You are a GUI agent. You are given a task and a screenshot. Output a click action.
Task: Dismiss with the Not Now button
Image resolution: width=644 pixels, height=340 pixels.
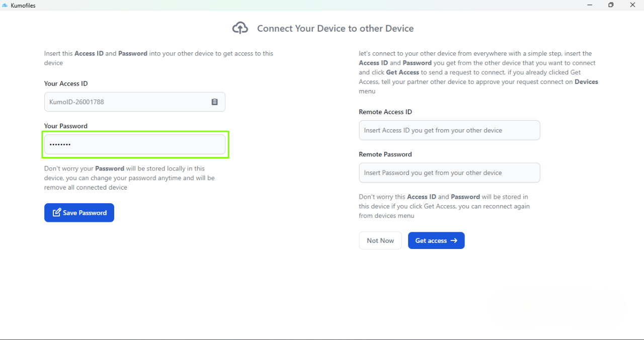coord(380,240)
